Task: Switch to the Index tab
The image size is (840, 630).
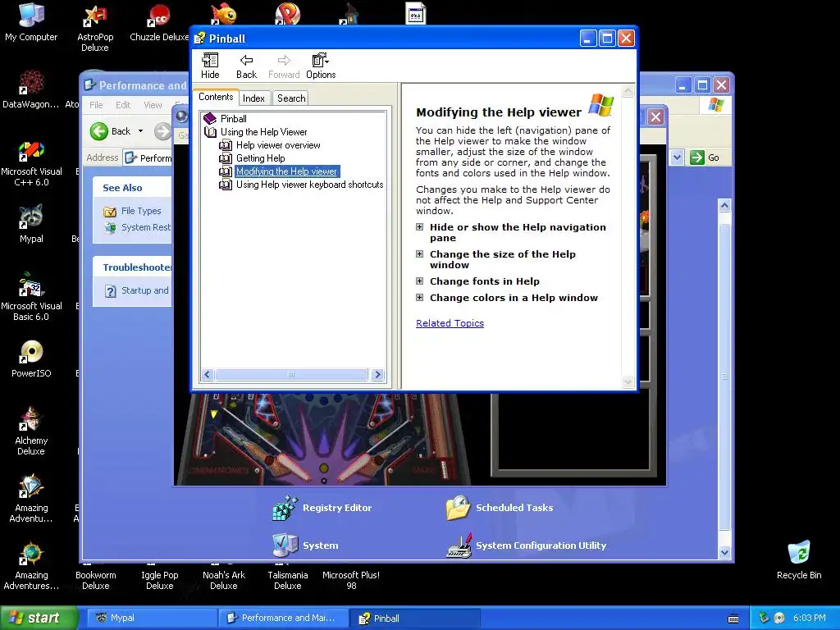Action: point(253,98)
